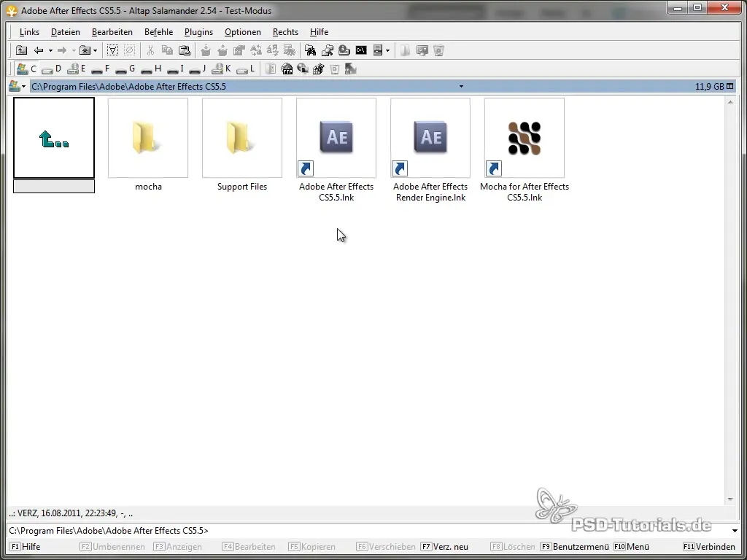This screenshot has width=747, height=560.
Task: Open Network neighborhood icon in drive bar
Action: pyautogui.click(x=303, y=69)
